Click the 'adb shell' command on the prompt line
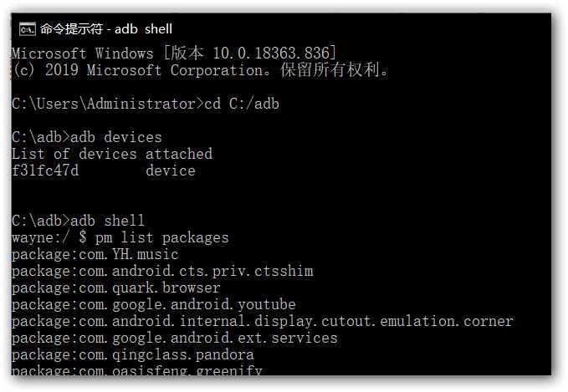This screenshot has height=392, width=568. point(107,221)
